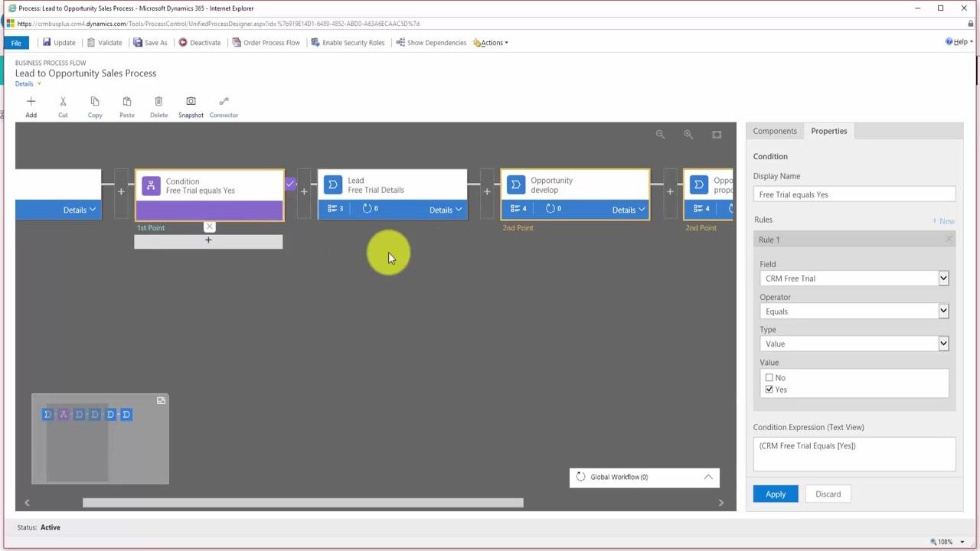
Task: Open Order Process Flow
Action: tap(266, 43)
